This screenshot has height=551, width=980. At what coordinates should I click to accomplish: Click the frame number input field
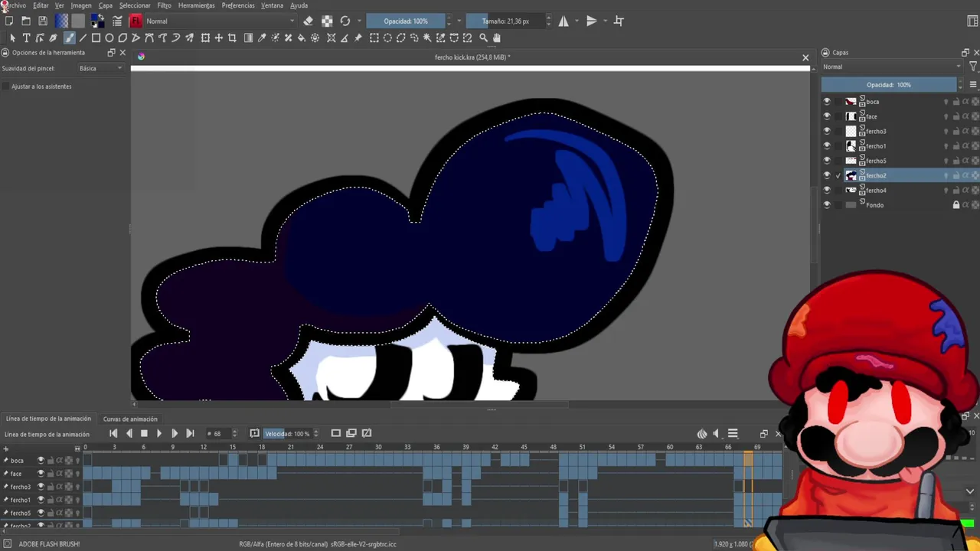(x=219, y=434)
